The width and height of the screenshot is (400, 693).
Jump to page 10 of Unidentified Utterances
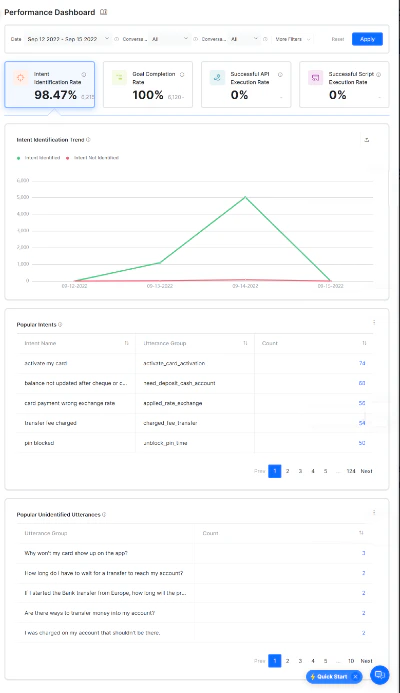point(351,661)
